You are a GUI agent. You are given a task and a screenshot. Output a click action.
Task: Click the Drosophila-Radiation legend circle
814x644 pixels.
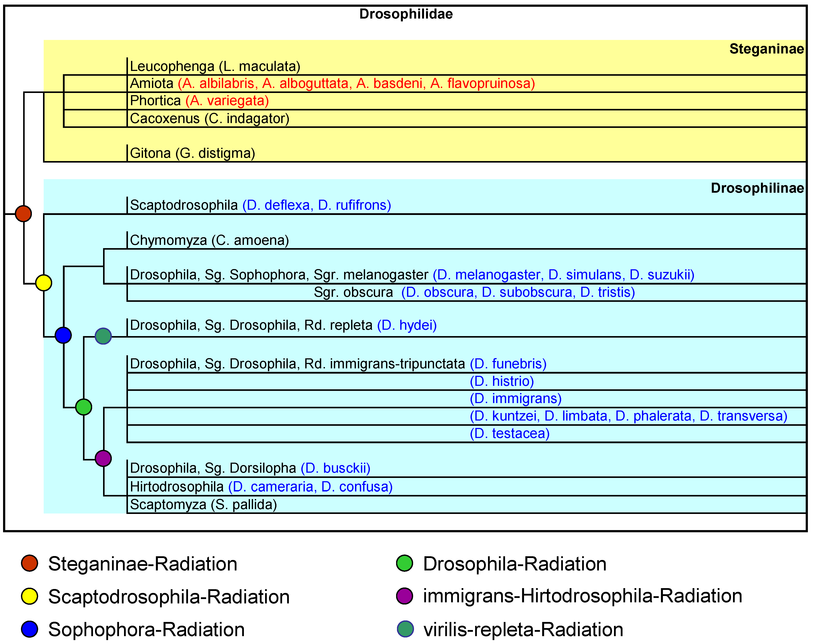click(x=405, y=563)
